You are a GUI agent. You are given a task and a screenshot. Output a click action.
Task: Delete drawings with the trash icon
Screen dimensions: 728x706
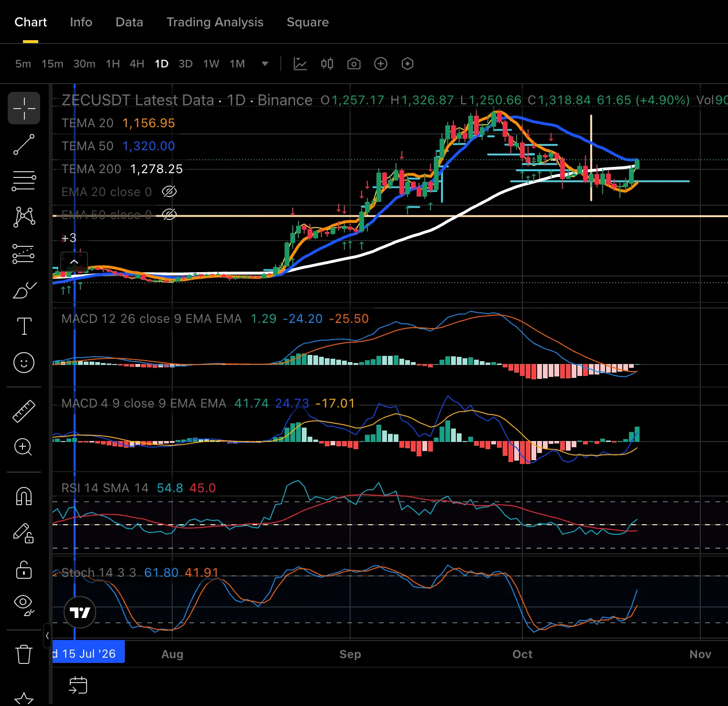coord(24,654)
